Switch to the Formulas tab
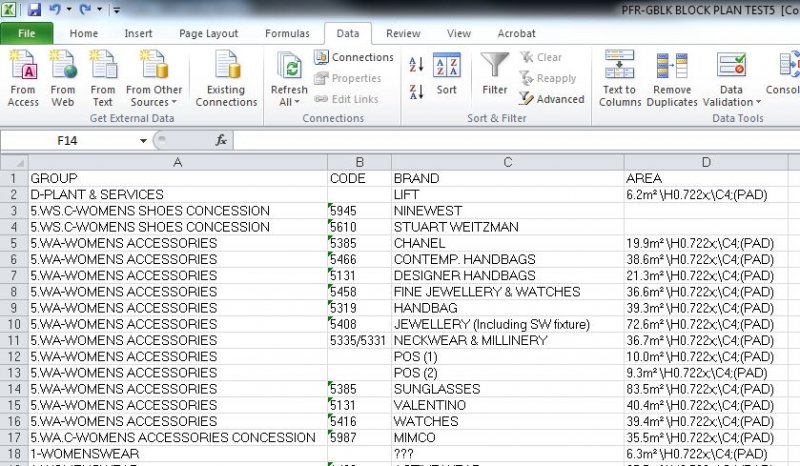This screenshot has height=466, width=800. coord(287,33)
